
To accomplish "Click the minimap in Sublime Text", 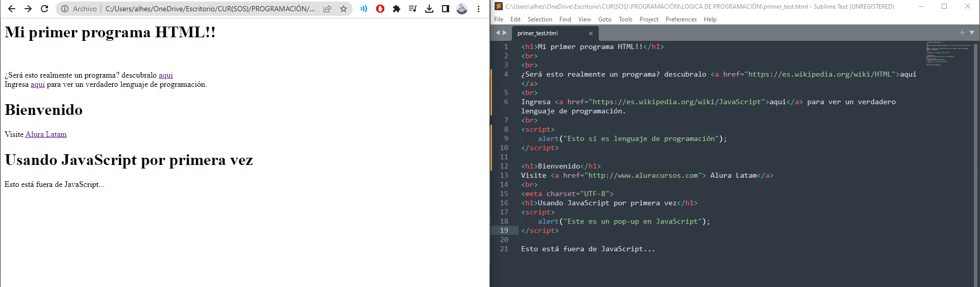I will pos(948,54).
